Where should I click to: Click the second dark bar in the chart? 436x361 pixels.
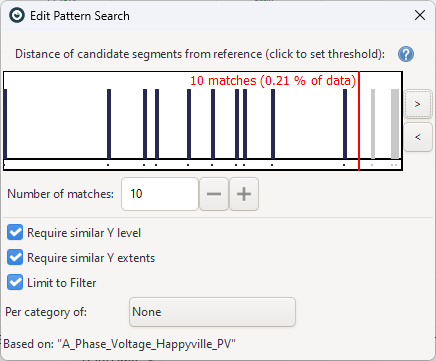(109, 124)
